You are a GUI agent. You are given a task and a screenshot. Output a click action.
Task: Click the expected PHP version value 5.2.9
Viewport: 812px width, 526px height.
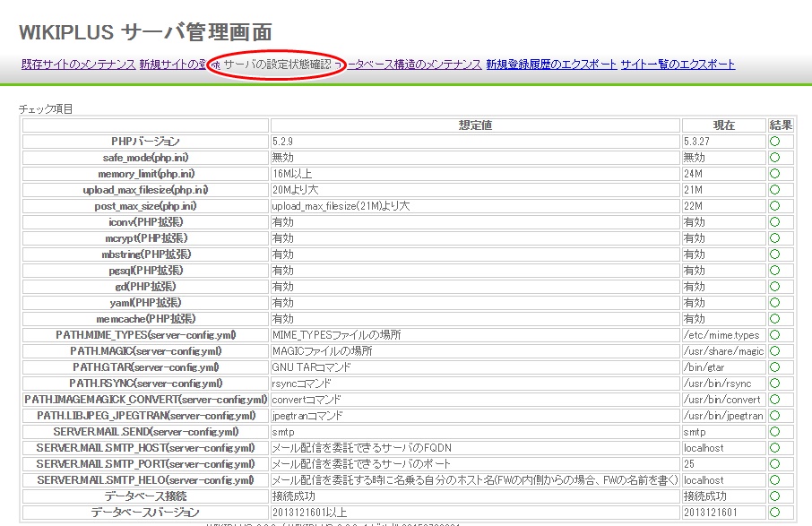[x=282, y=142]
